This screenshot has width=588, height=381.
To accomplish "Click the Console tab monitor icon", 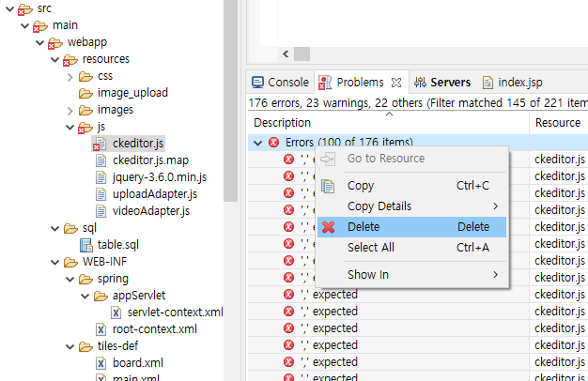I will [257, 83].
